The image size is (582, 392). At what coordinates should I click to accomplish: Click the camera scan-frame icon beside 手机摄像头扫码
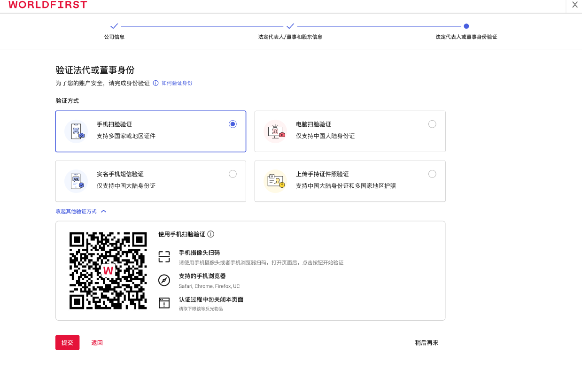pyautogui.click(x=164, y=257)
